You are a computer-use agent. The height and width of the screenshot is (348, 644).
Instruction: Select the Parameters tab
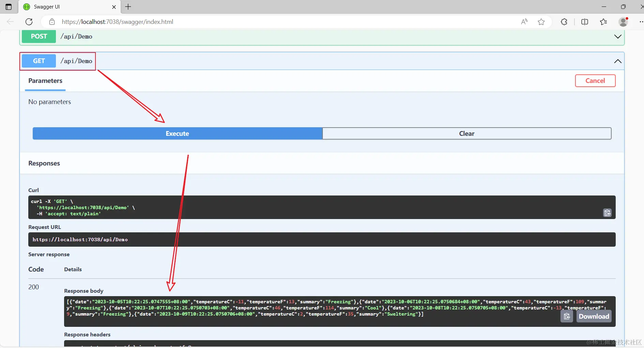pyautogui.click(x=45, y=81)
